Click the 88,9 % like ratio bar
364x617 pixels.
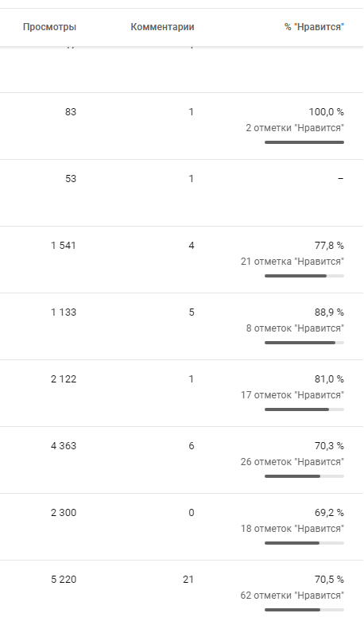[x=304, y=343]
